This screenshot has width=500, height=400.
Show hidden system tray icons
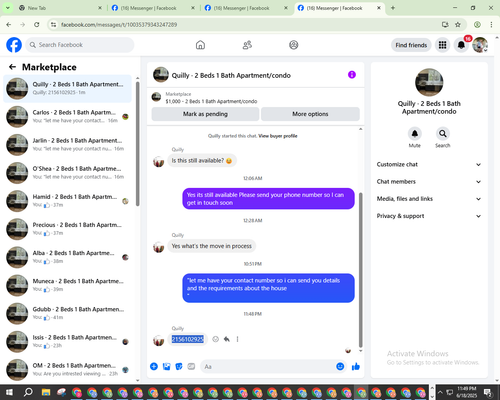(440, 392)
